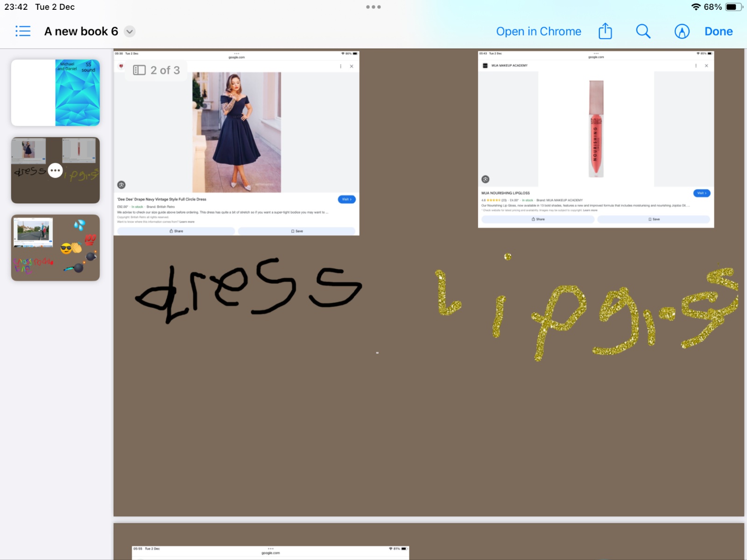The width and height of the screenshot is (747, 560).
Task: Select the first page thumbnail with blue cover
Action: [x=56, y=92]
